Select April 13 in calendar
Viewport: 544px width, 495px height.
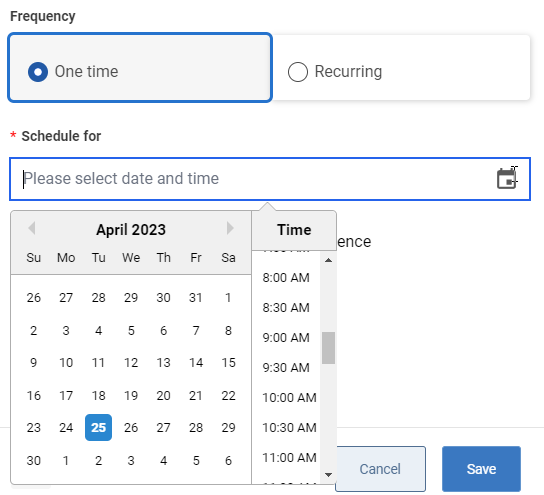coord(163,362)
